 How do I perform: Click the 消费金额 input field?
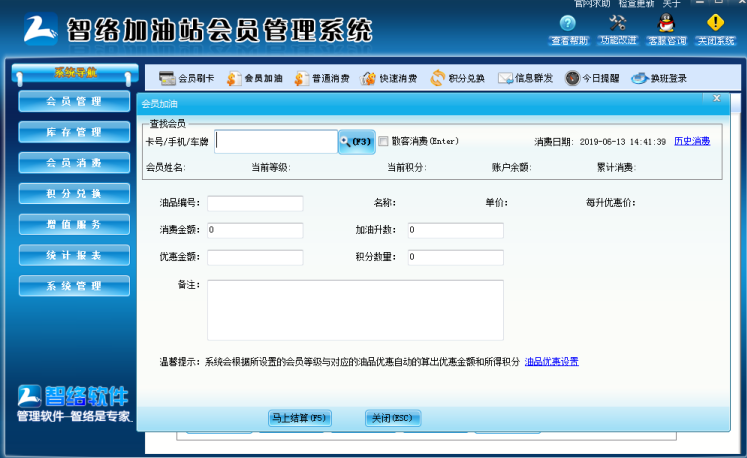(255, 230)
